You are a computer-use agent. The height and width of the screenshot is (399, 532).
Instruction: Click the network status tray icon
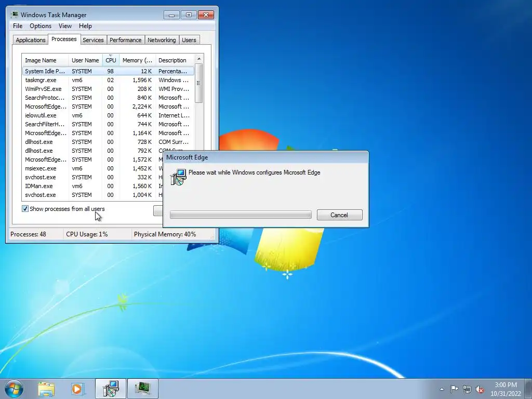467,389
